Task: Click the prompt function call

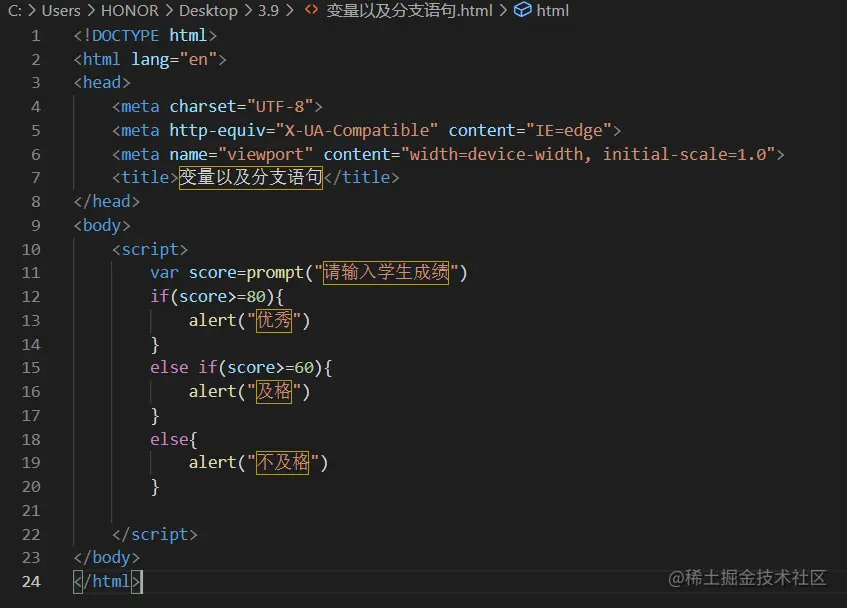Action: [275, 273]
